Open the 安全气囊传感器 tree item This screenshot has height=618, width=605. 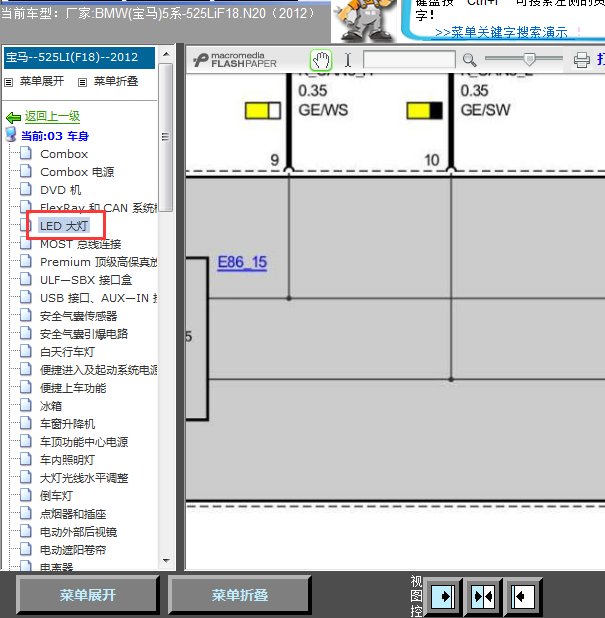(x=78, y=316)
